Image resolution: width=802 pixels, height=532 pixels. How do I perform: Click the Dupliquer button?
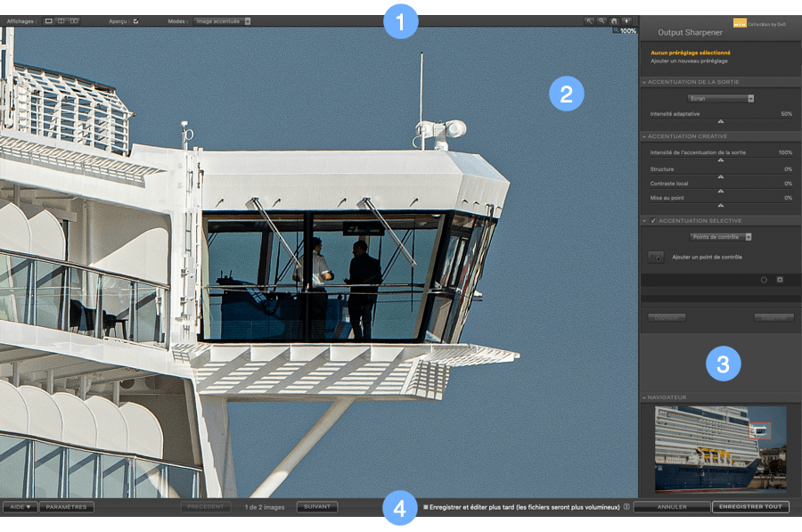[667, 317]
